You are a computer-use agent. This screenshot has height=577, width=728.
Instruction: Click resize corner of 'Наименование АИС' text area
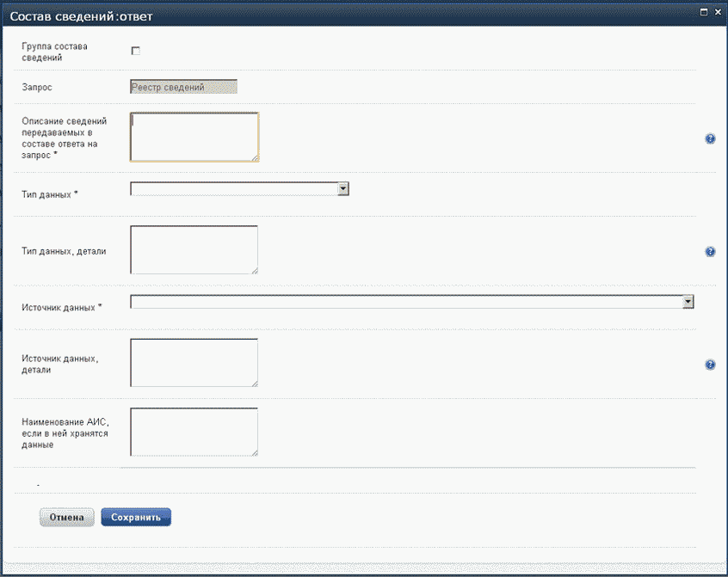click(255, 452)
